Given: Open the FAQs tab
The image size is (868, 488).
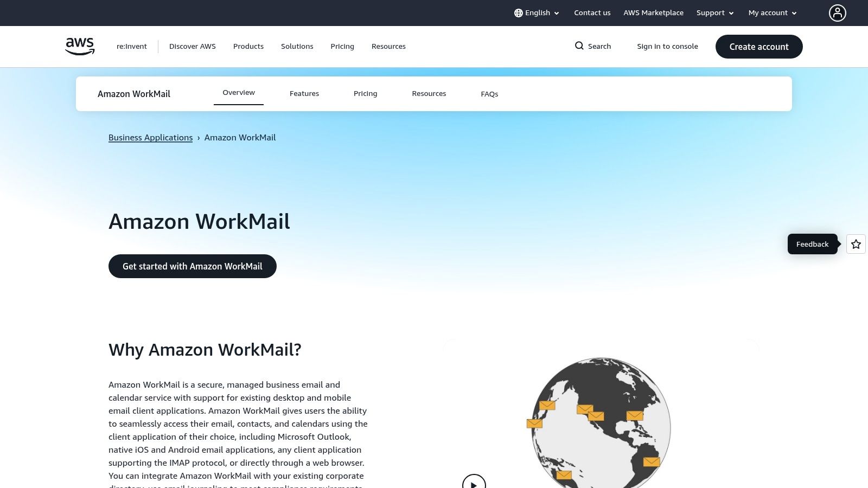Looking at the screenshot, I should (x=489, y=93).
